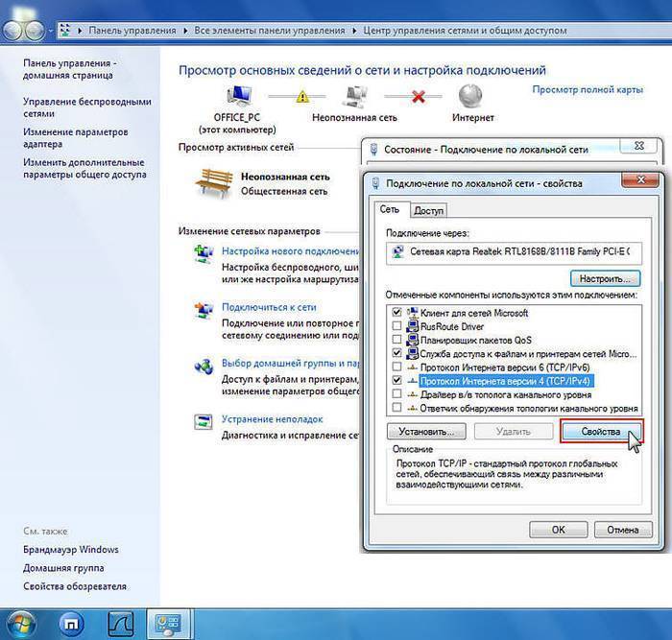Click the network plug icon in properties title bar
This screenshot has height=640, width=672.
pyautogui.click(x=376, y=183)
